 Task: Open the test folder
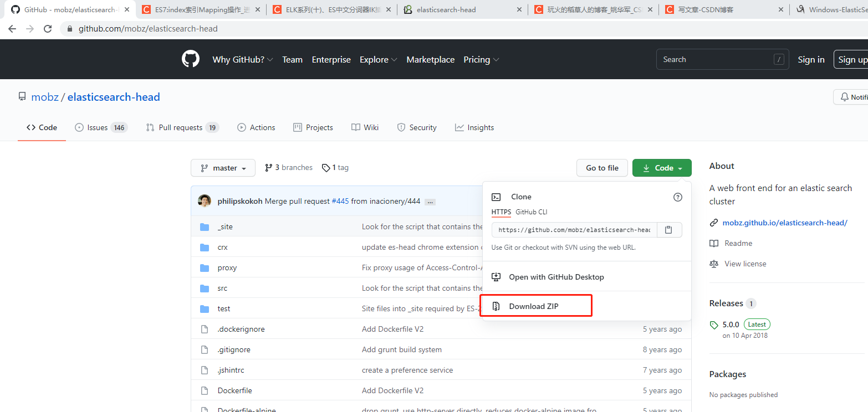[x=224, y=308]
